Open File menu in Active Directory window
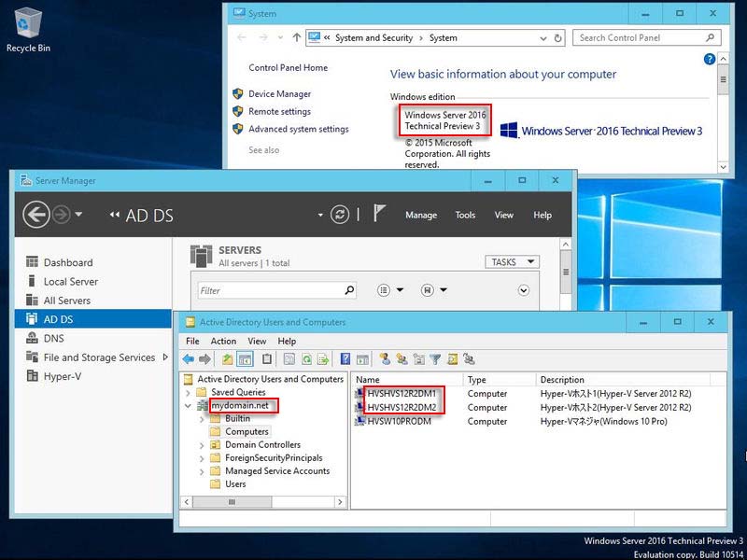The width and height of the screenshot is (747, 560). 192,341
